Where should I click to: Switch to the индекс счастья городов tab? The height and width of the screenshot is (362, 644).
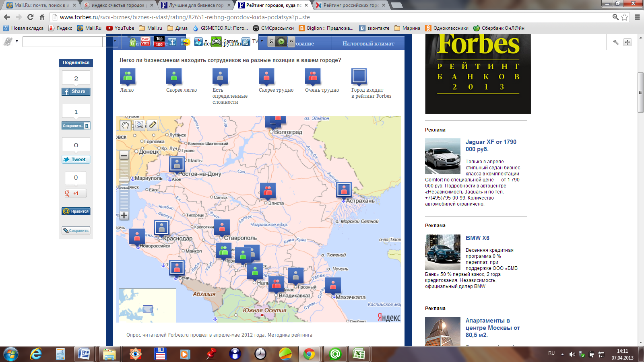click(x=118, y=5)
